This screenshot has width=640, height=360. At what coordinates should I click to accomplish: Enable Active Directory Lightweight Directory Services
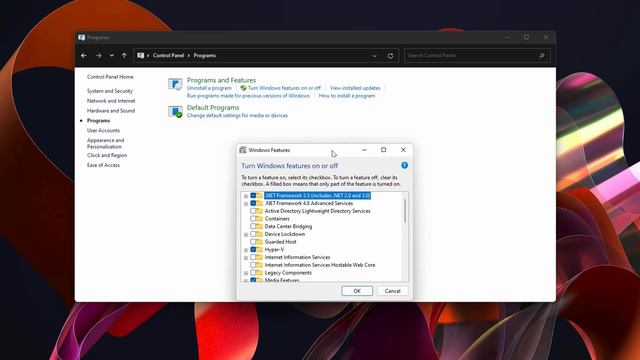253,211
